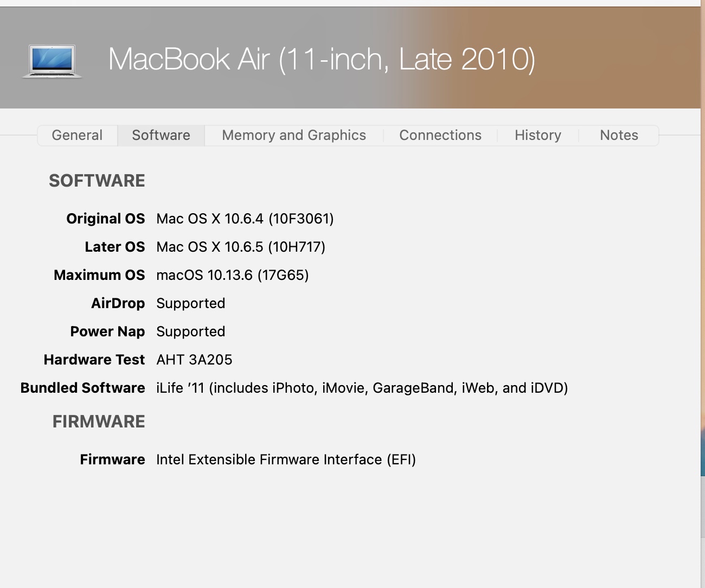
Task: Select Intel Extensible Firmware Interface (EFI) text
Action: [x=286, y=459]
